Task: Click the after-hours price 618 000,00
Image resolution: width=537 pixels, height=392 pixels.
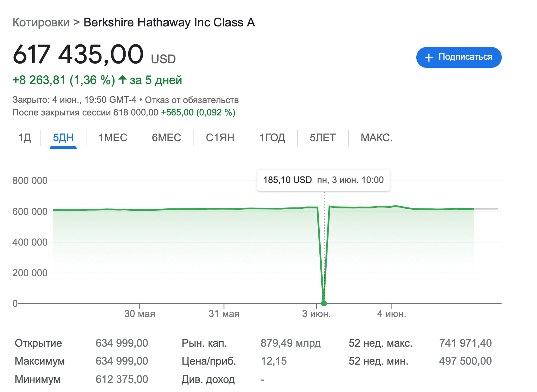Action: [x=136, y=113]
